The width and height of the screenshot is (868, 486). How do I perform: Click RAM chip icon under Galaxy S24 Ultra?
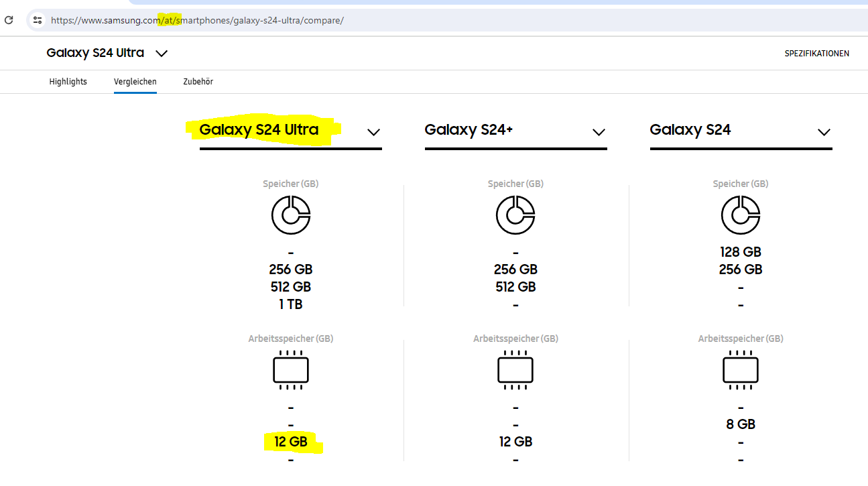click(x=291, y=369)
